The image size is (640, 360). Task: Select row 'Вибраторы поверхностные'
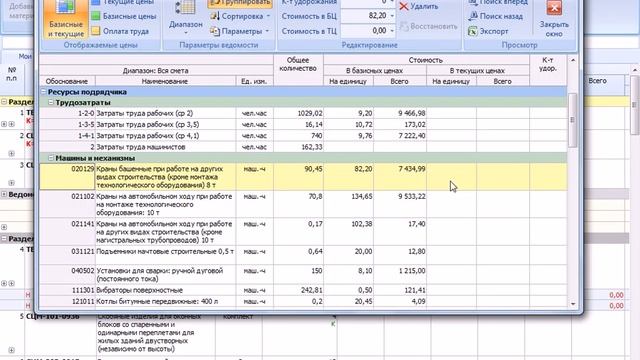(303, 290)
